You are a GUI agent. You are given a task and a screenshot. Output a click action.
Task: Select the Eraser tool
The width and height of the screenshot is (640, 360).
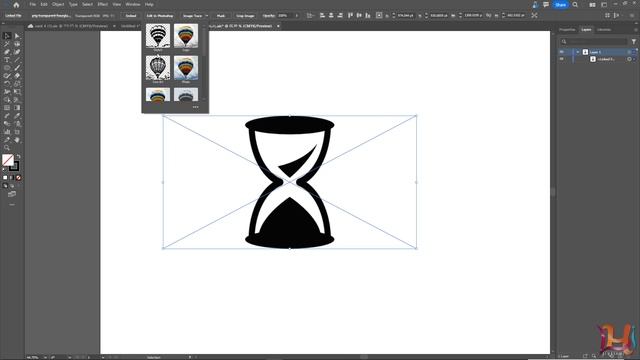tap(17, 76)
